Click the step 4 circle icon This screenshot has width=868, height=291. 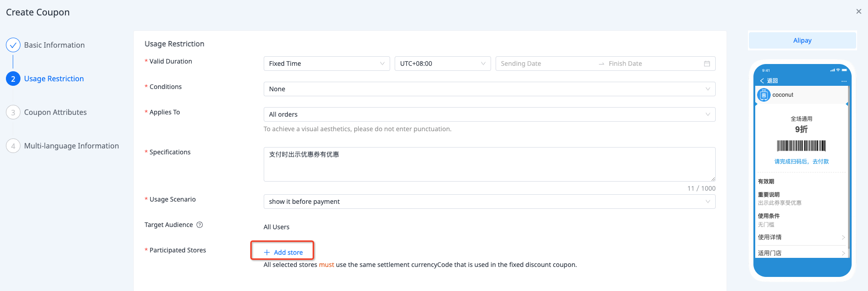pos(13,146)
